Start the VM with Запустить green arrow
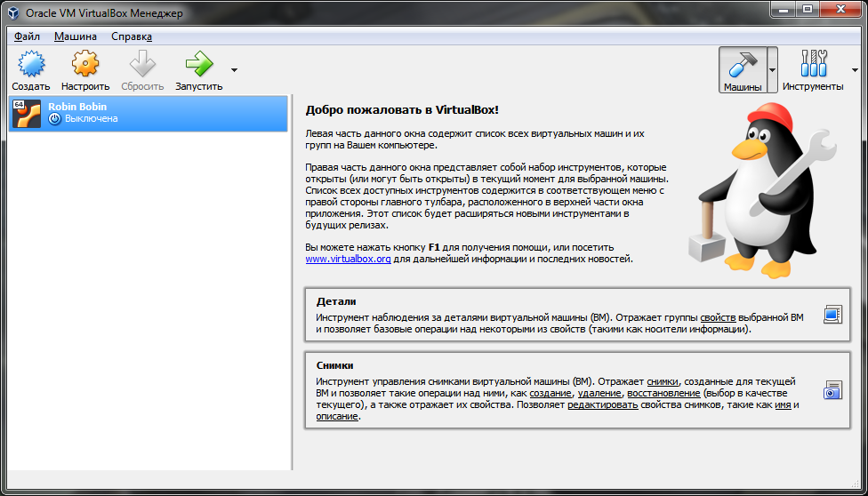 coord(199,63)
